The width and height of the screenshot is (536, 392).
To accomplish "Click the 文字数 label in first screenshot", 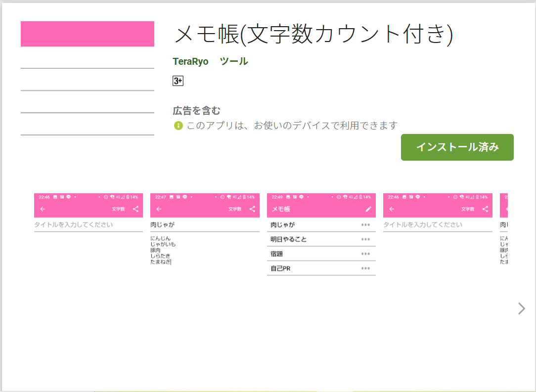I will pyautogui.click(x=119, y=209).
